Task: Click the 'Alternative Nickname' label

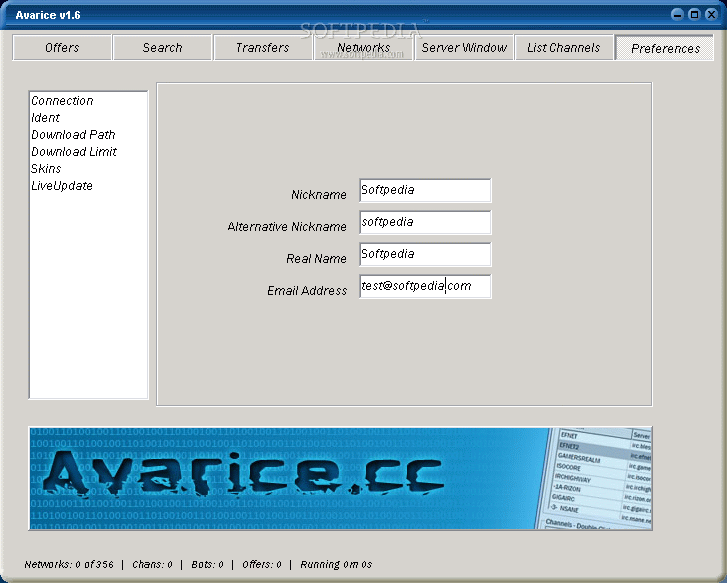Action: [287, 227]
